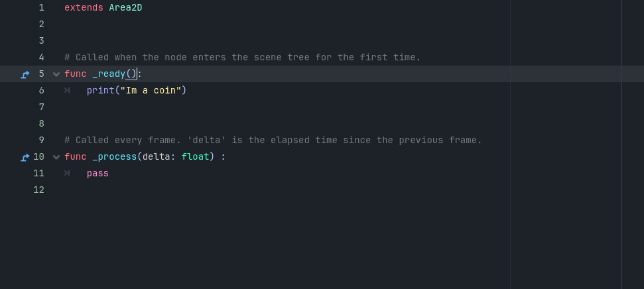The width and height of the screenshot is (644, 289).
Task: Click the _process function name
Action: tap(115, 157)
